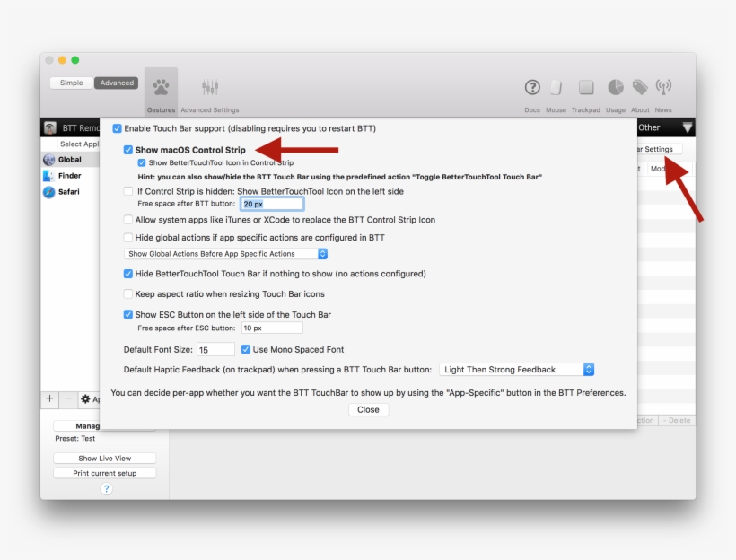Viewport: 736px width, 560px height.
Task: Click the Free space after BTT button field
Action: [272, 204]
